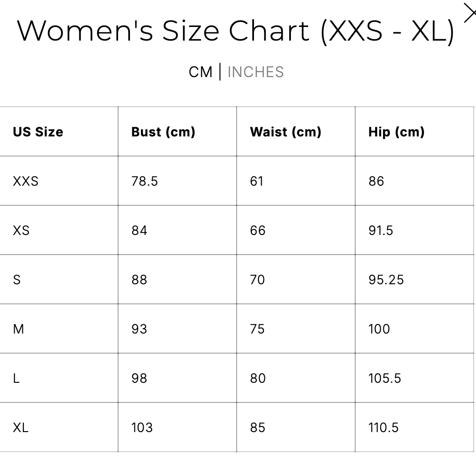
Task: Click the Hip (cm) column header
Action: coord(396,132)
